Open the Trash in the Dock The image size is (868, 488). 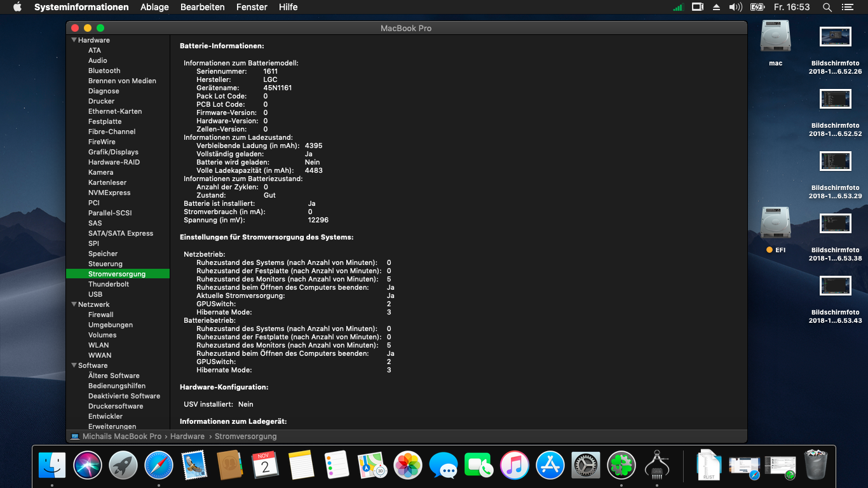pyautogui.click(x=816, y=465)
